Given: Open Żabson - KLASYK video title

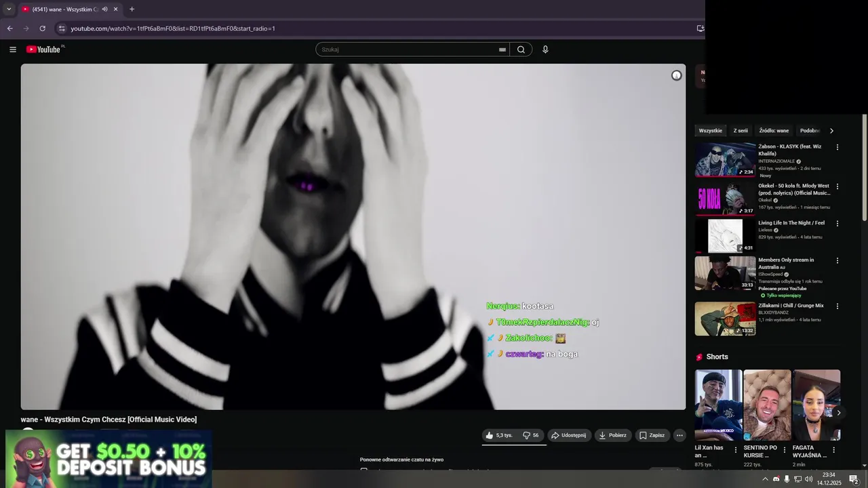Looking at the screenshot, I should click(790, 150).
